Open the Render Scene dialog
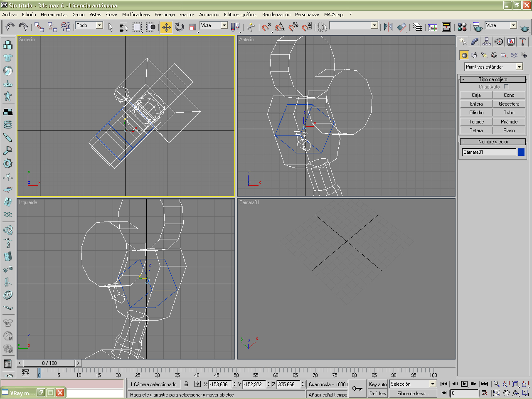This screenshot has width=532, height=399. [x=478, y=27]
